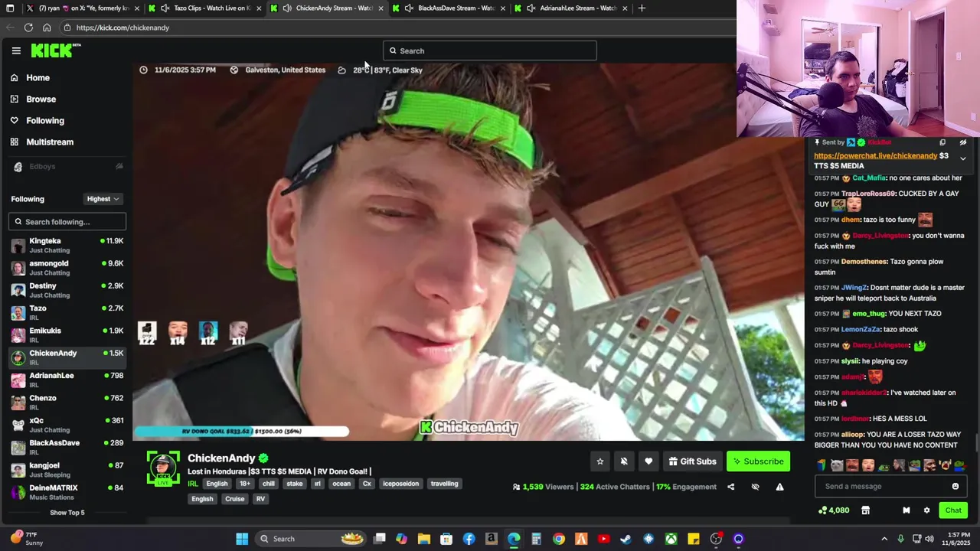This screenshot has height=551, width=980.
Task: Click the iceposeidon tag
Action: (x=400, y=484)
